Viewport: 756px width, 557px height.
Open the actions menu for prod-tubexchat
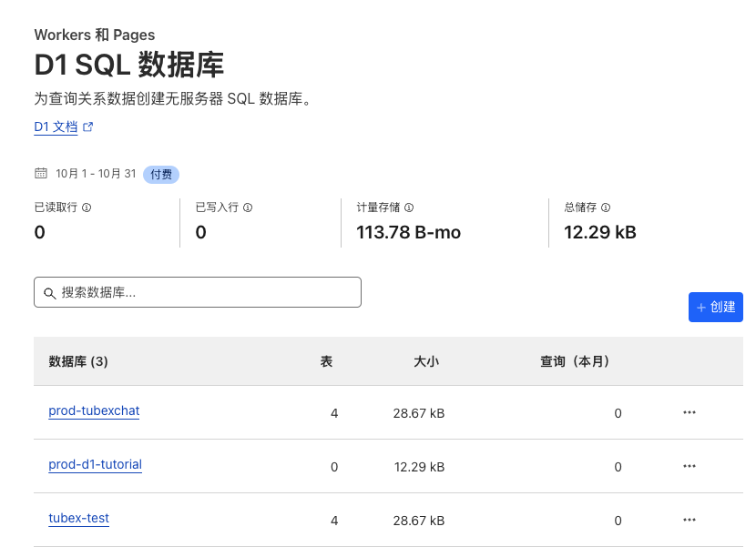click(x=689, y=412)
